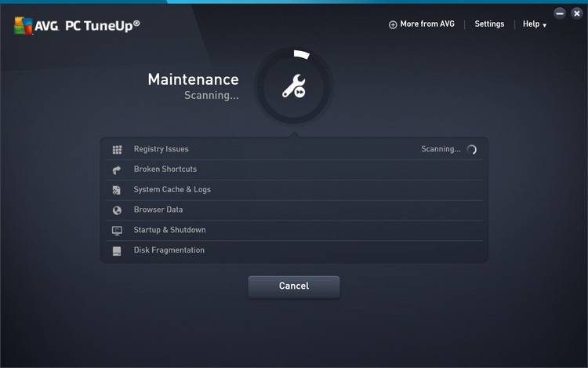Click the circular scan progress ring
This screenshot has width=588, height=368.
click(301, 55)
